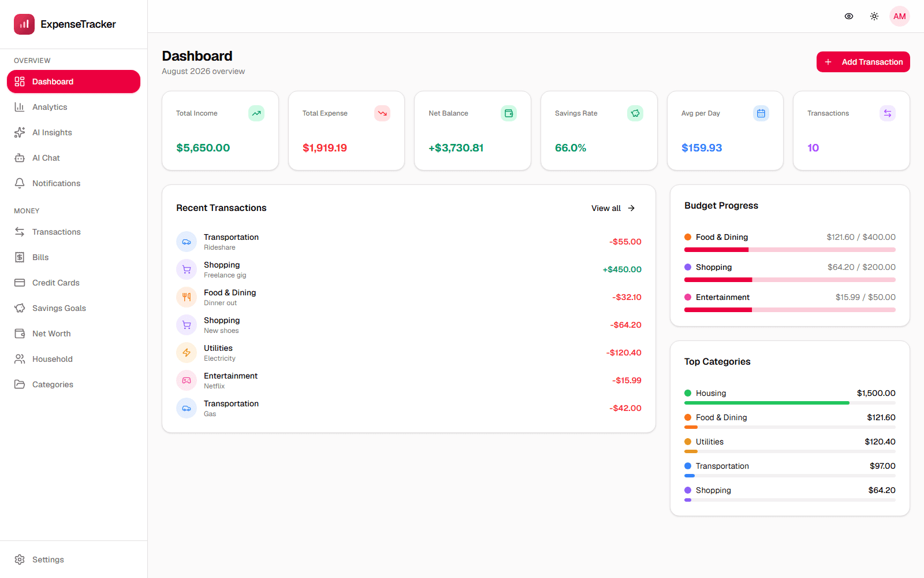Open Household in the sidebar
924x578 pixels.
click(x=73, y=359)
